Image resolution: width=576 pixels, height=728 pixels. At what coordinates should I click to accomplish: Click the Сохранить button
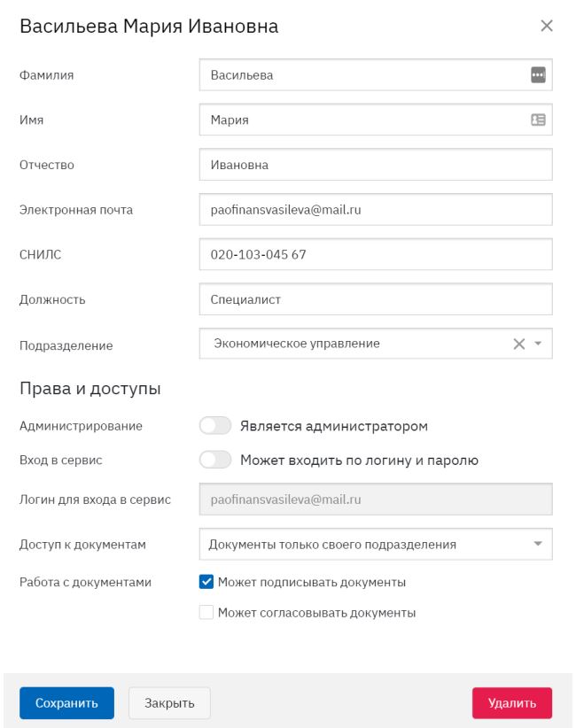[x=66, y=703]
